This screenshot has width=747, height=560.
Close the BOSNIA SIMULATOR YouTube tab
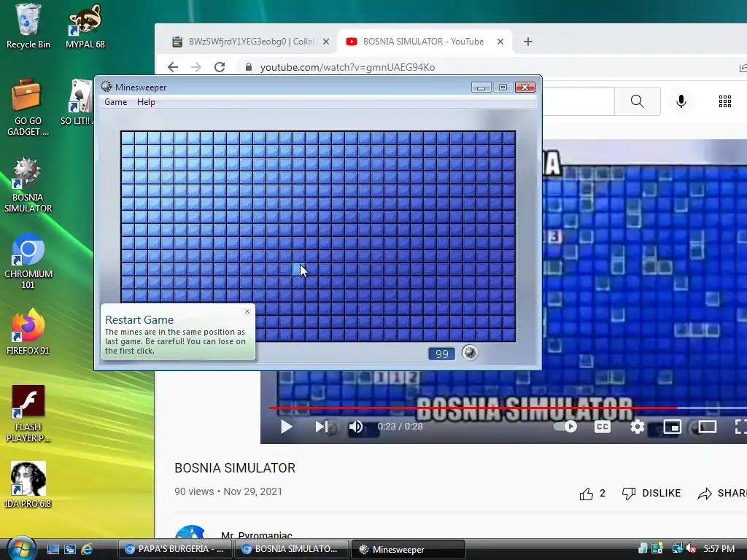tap(500, 42)
